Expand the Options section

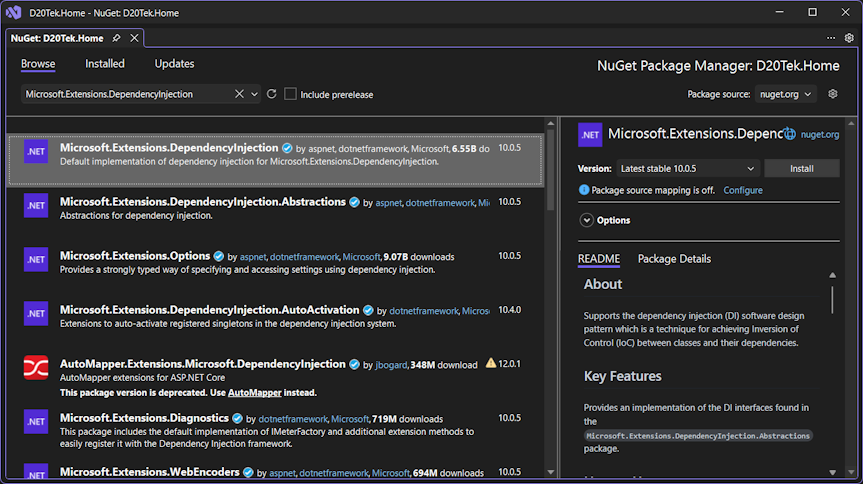pos(587,220)
